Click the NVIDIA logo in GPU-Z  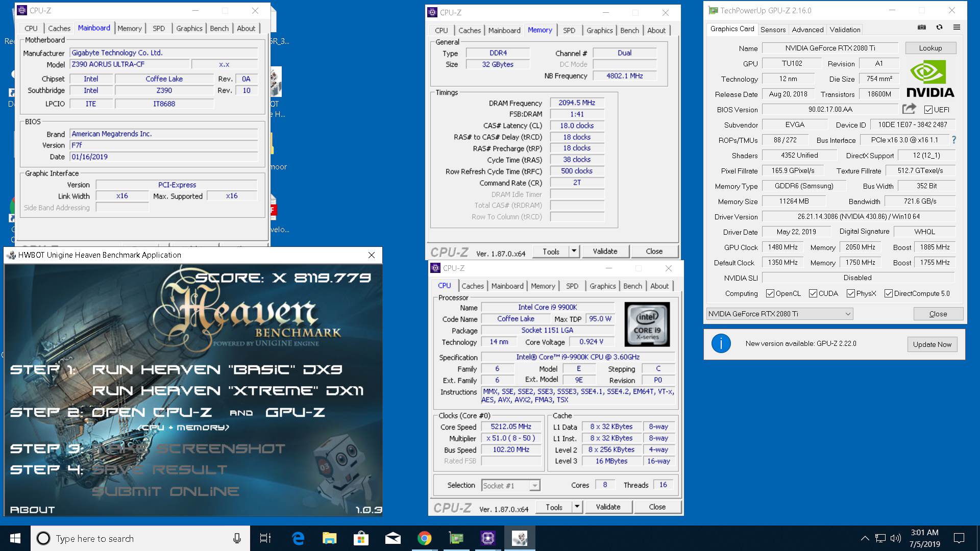pyautogui.click(x=930, y=78)
